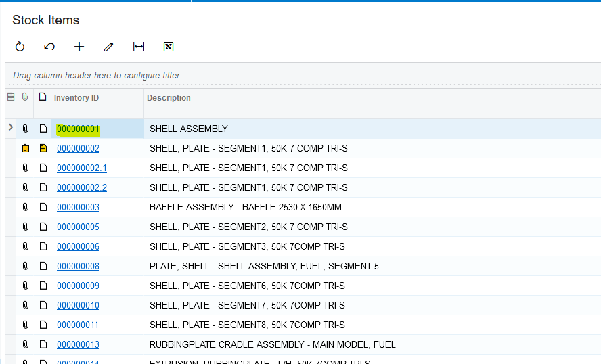Screen dimensions: 601x364
Task: Click the Refresh icon in the toolbar
Action: click(20, 47)
